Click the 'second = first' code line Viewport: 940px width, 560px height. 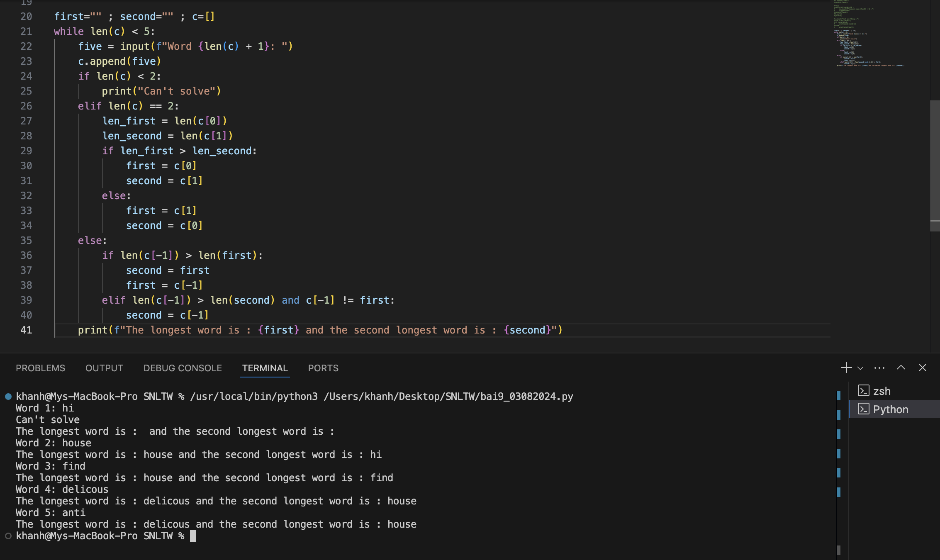tap(168, 270)
